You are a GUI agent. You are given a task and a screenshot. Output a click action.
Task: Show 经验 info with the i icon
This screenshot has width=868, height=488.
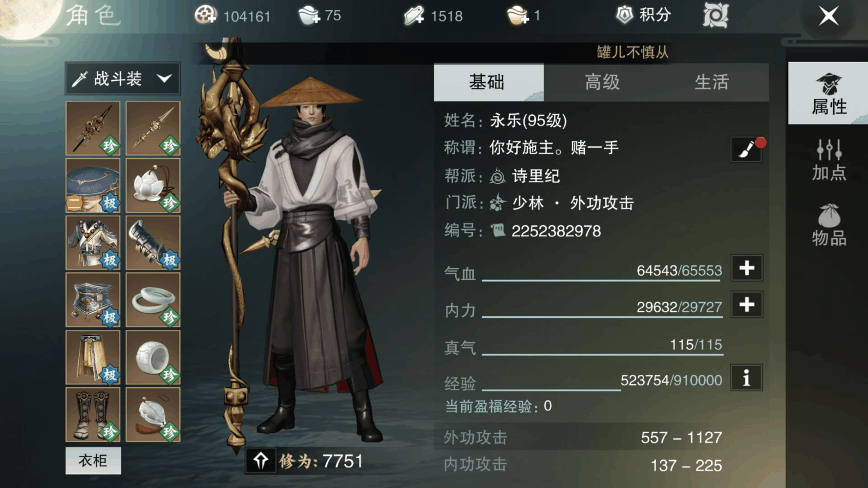[x=746, y=378]
